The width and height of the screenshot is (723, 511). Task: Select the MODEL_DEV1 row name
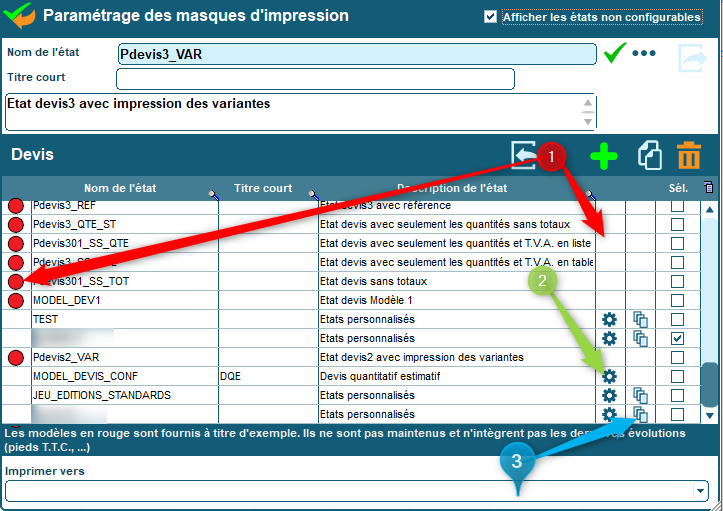point(67,300)
